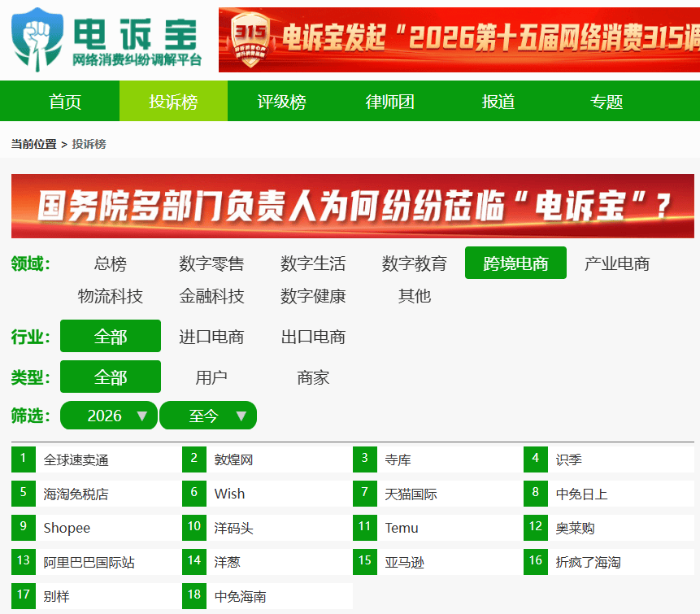Go to 首页 in the navigation bar
Screen dimensions: 700x614
point(65,102)
